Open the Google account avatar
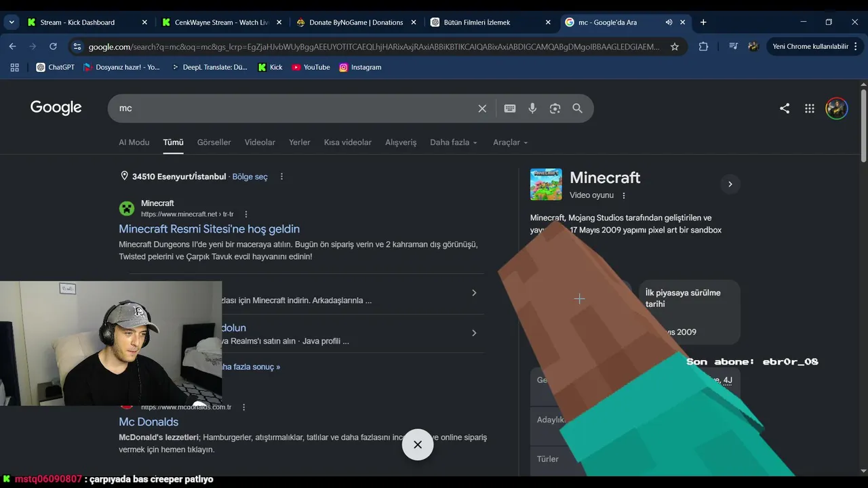 tap(836, 108)
